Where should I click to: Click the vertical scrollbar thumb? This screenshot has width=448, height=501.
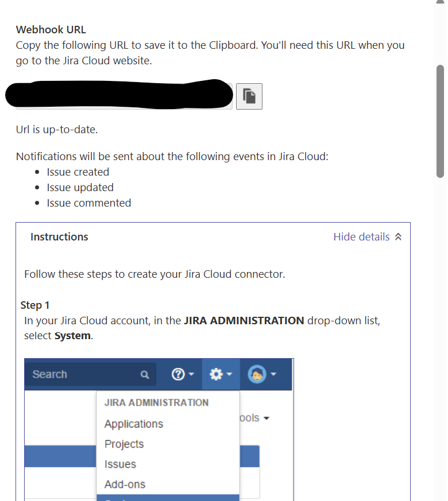tap(441, 121)
